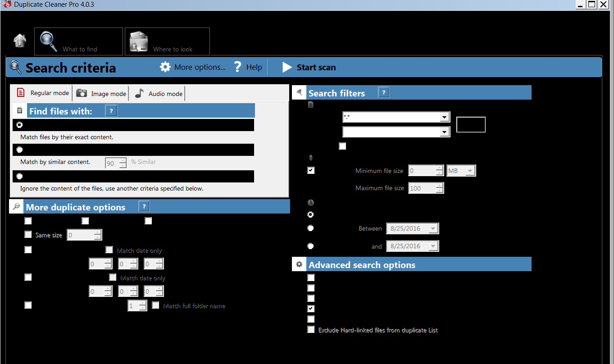Screen dimensions: 614x364
Task: Open the MB size unit dropdown
Action: point(470,171)
